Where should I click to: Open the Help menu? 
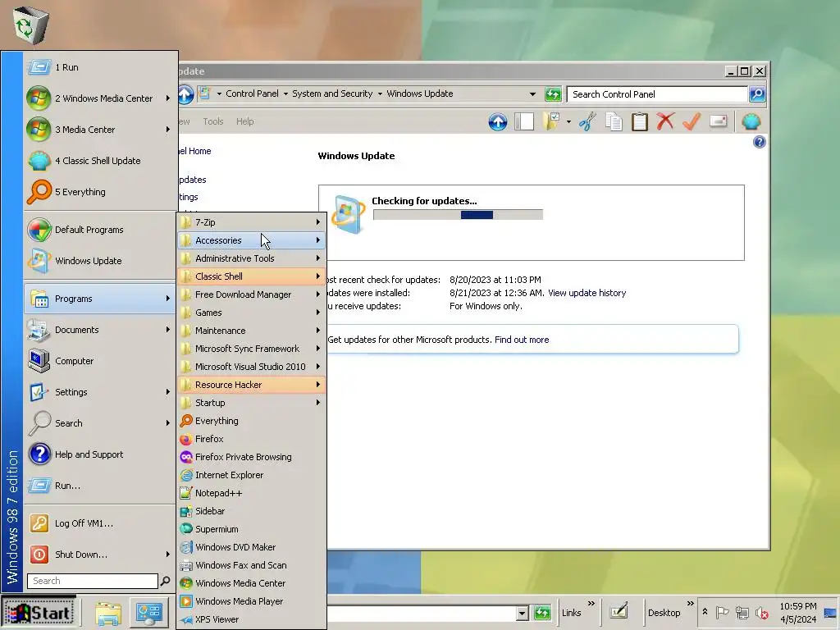tap(244, 121)
